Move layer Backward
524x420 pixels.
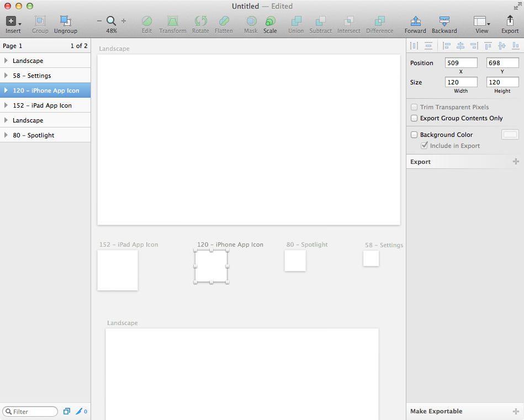(444, 21)
